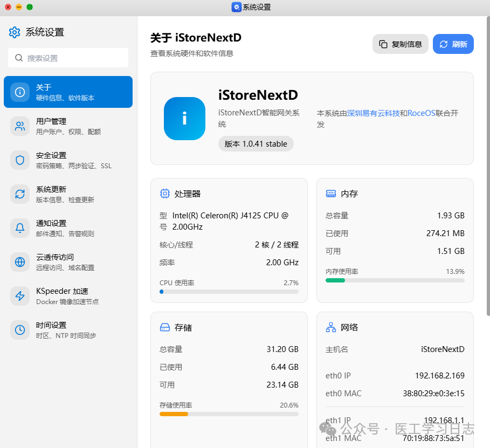Open 用户管理 settings section
This screenshot has width=490, height=448.
pyautogui.click(x=68, y=126)
